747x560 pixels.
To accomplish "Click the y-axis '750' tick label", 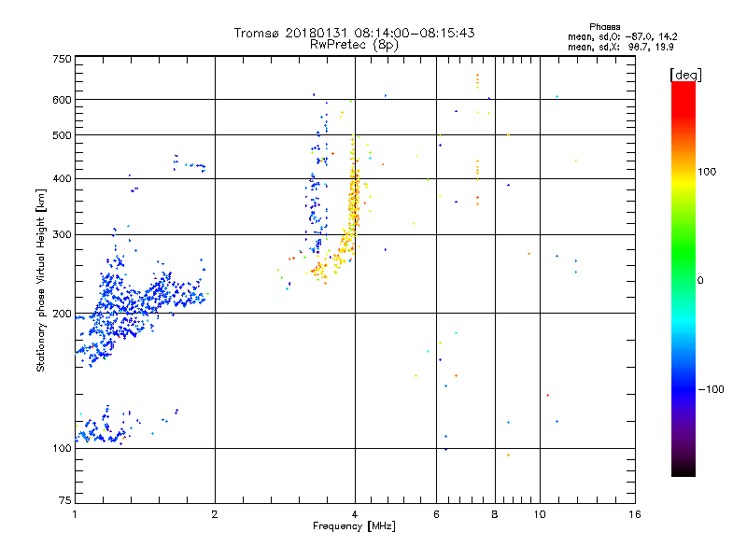I will coord(62,59).
